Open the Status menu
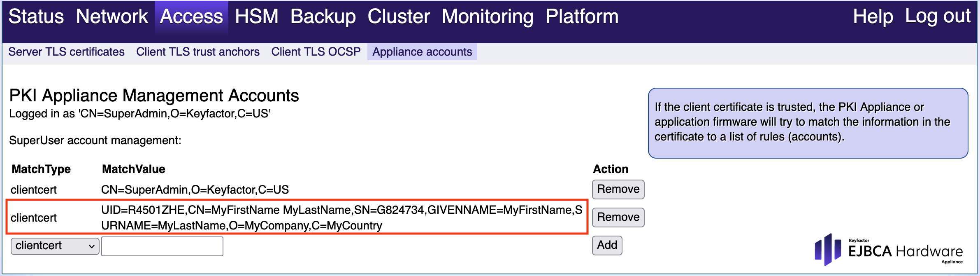 [x=36, y=17]
